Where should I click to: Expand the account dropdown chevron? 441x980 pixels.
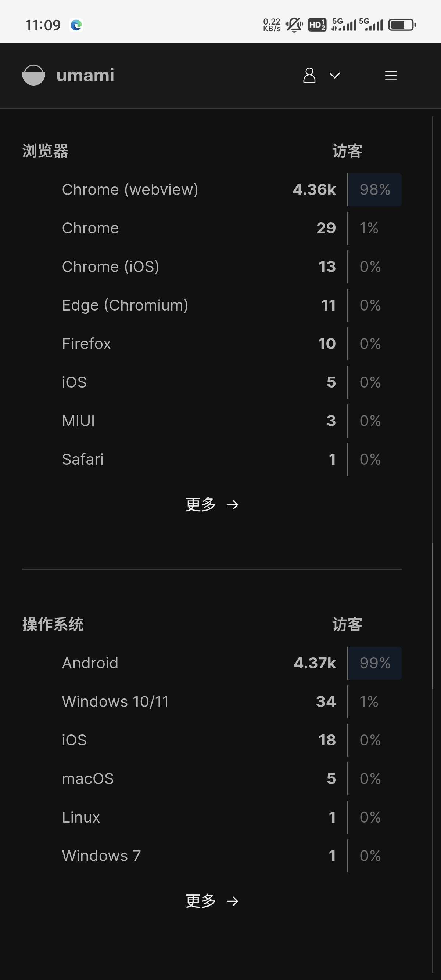click(x=334, y=75)
